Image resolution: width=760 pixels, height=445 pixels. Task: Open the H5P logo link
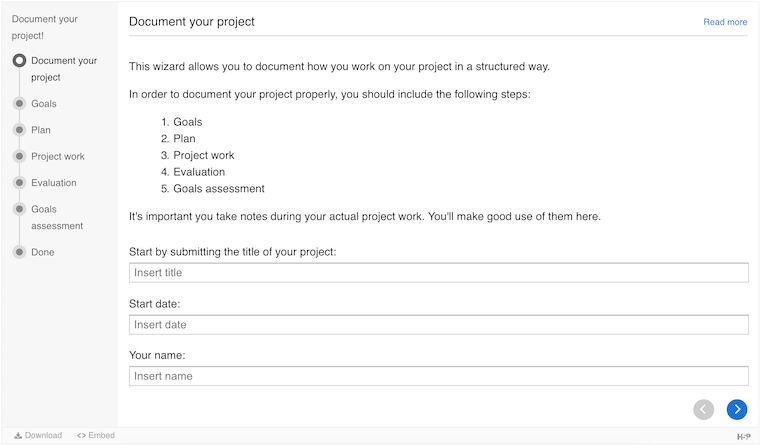tap(743, 436)
